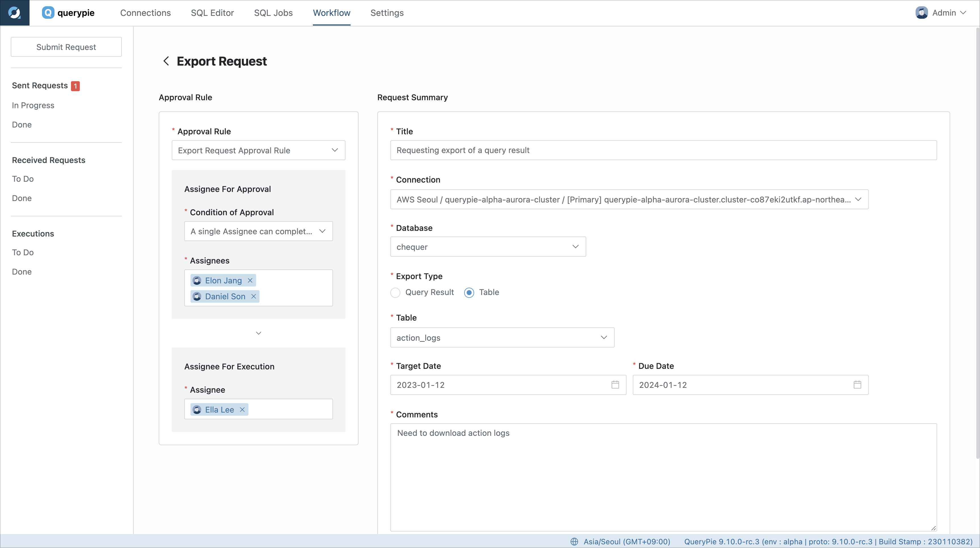Viewport: 980px width, 548px height.
Task: Open the Due Date calendar icon
Action: [x=857, y=385]
